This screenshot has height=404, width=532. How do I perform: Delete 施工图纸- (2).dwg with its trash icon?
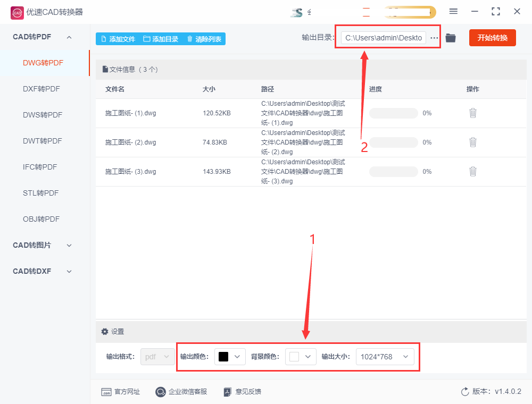(x=472, y=142)
